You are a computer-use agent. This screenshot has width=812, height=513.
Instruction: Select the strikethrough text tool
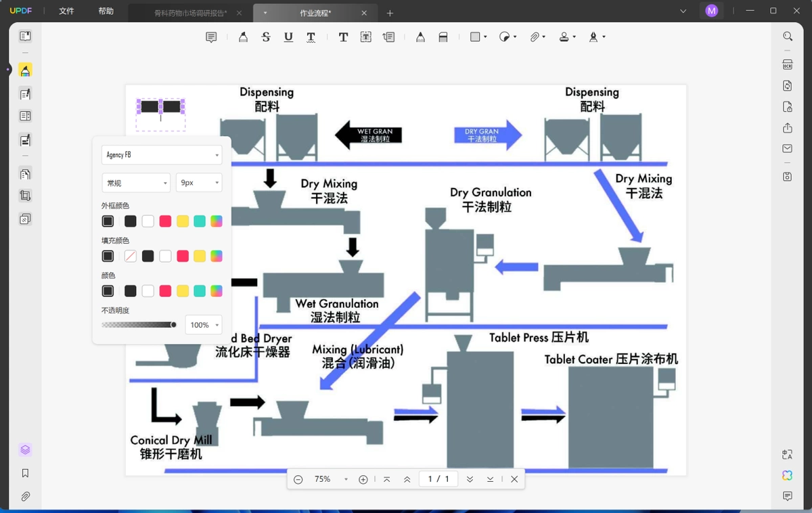click(266, 37)
